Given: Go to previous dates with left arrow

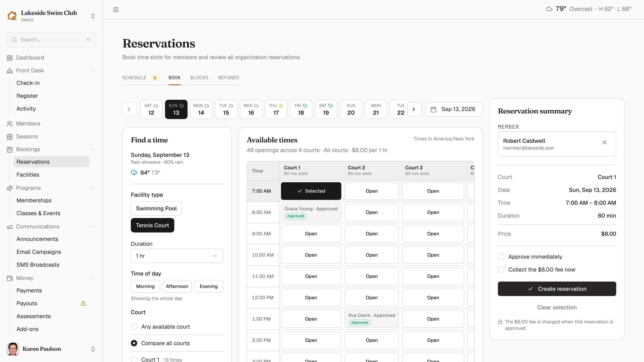Looking at the screenshot, I should 129,109.
